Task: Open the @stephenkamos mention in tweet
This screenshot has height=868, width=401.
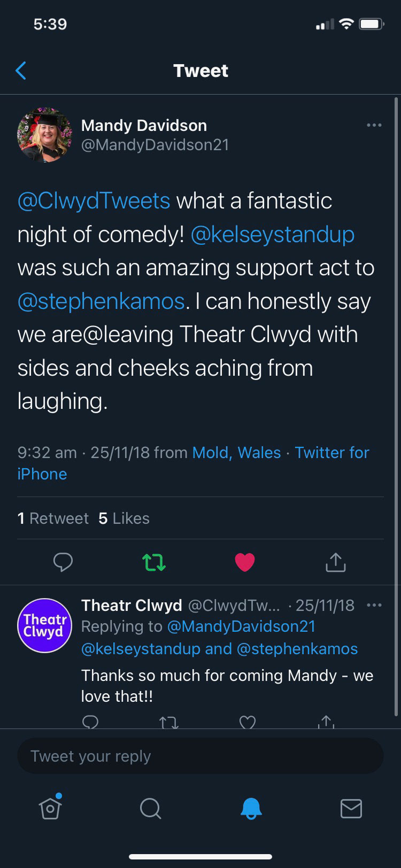Action: 101,301
